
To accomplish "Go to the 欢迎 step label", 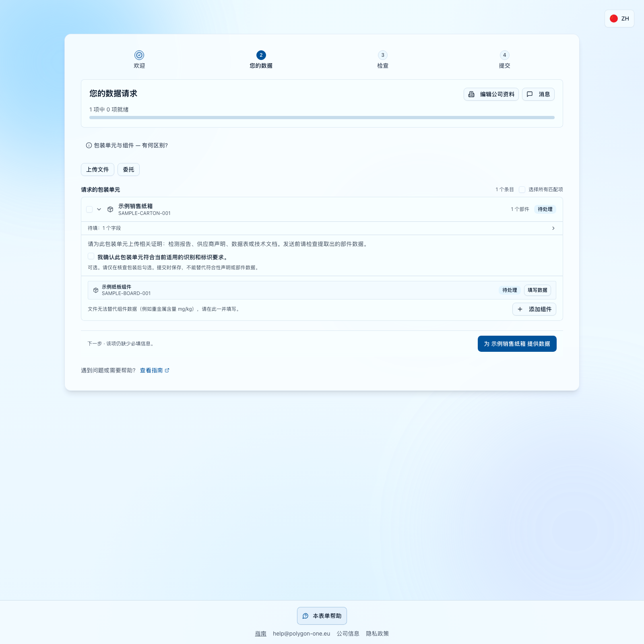I will tap(139, 66).
